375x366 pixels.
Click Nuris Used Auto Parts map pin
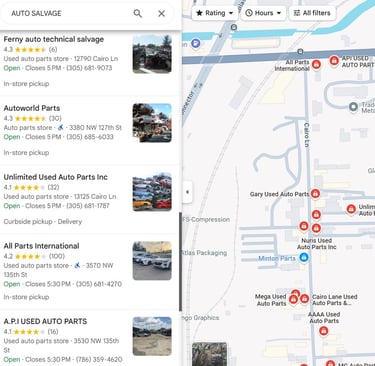tap(316, 229)
